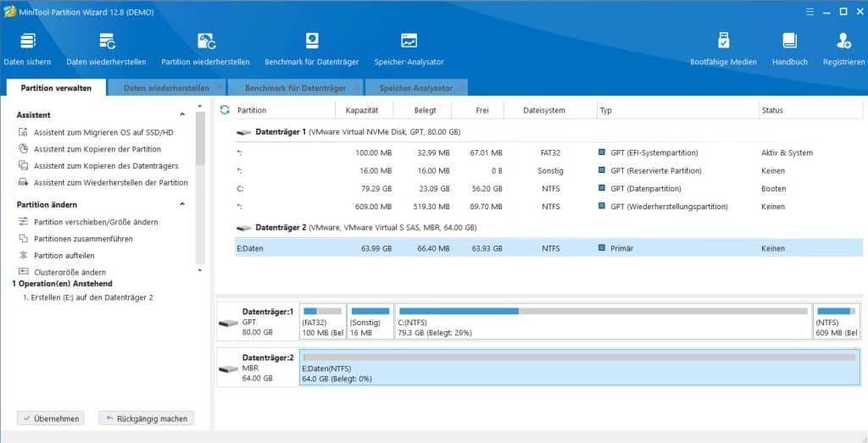The image size is (868, 443).
Task: Select pending operation Erstellen (E:) entry
Action: [88, 297]
